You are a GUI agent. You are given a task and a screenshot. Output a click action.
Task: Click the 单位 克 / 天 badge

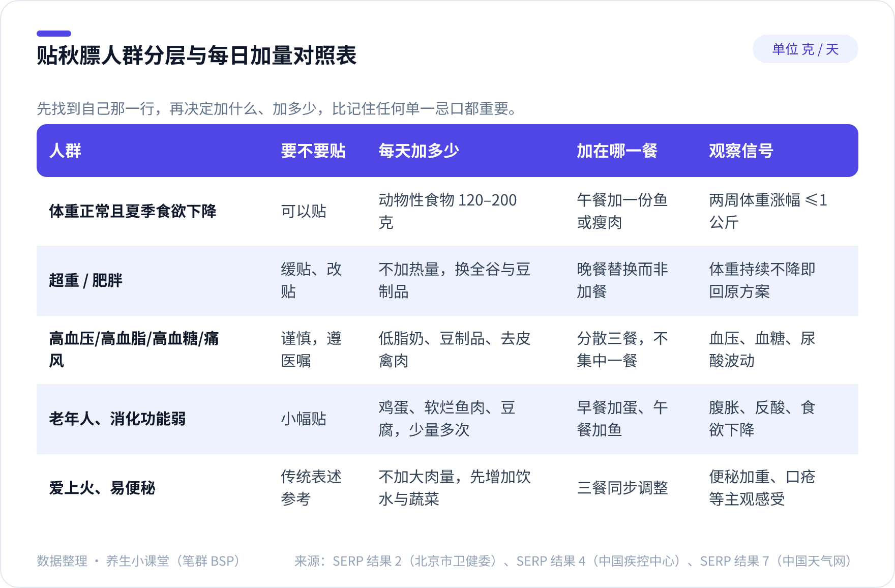(805, 49)
